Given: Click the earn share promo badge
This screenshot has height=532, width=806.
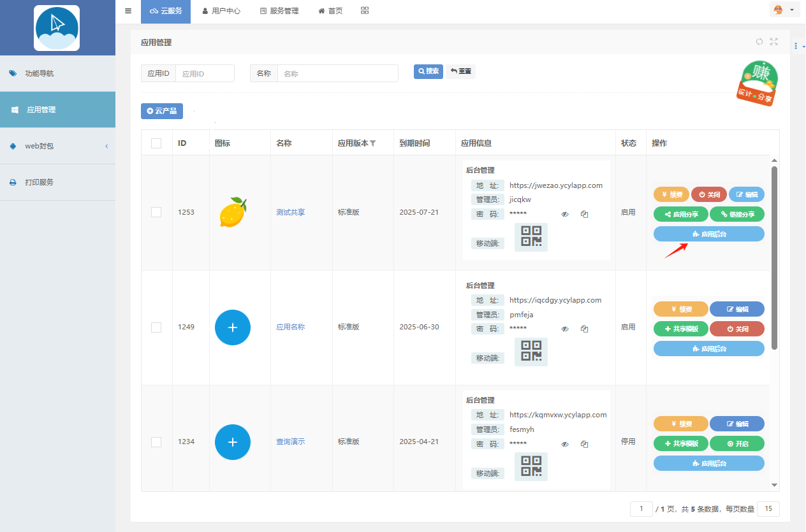Looking at the screenshot, I should (757, 83).
